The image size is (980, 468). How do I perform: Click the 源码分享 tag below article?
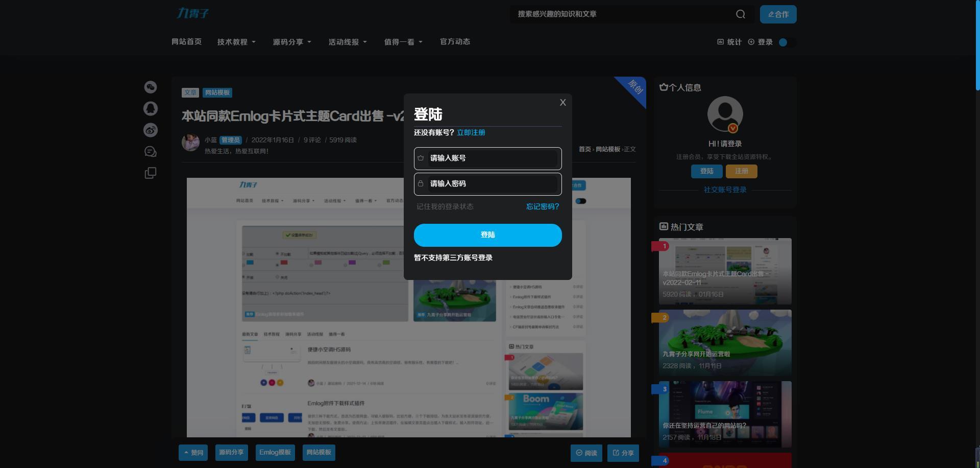coord(231,453)
